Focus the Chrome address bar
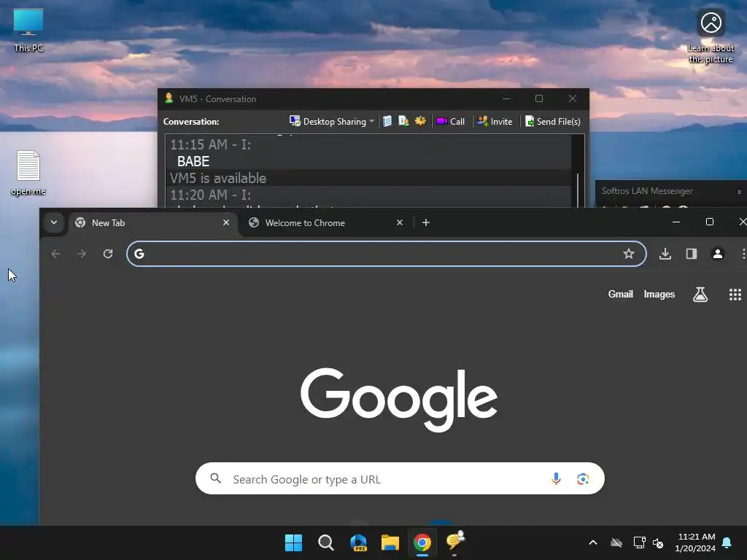Viewport: 747px width, 560px height. [x=387, y=254]
